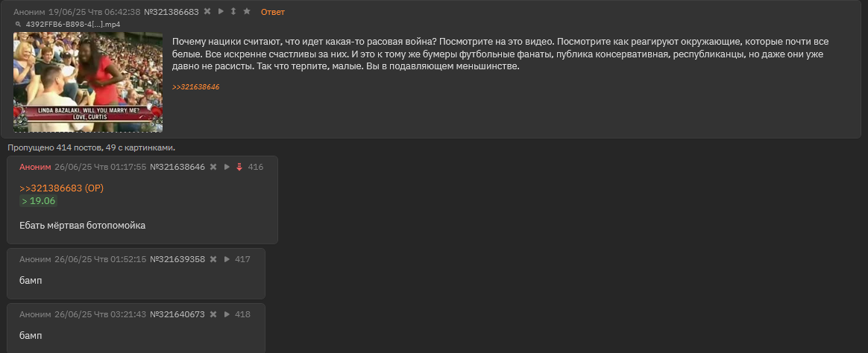Screen dimensions: 868x353
Task: Click the red sage down-arrow icon on post 416
Action: coord(239,167)
